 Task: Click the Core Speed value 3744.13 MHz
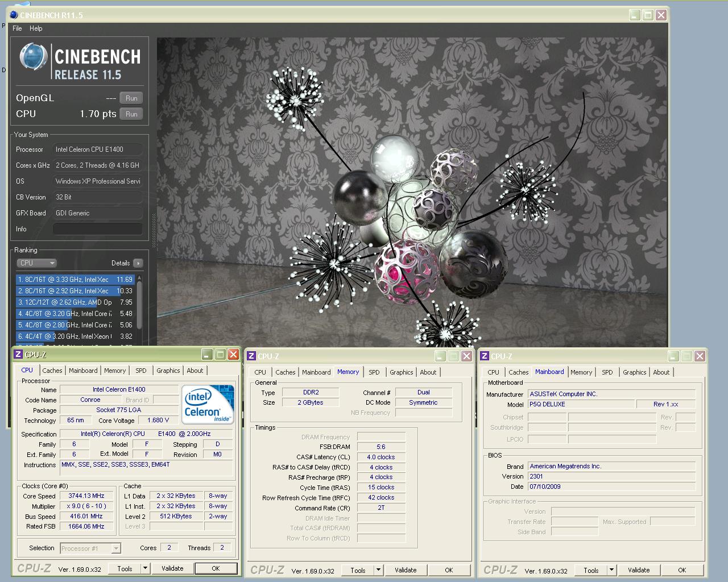coord(86,496)
